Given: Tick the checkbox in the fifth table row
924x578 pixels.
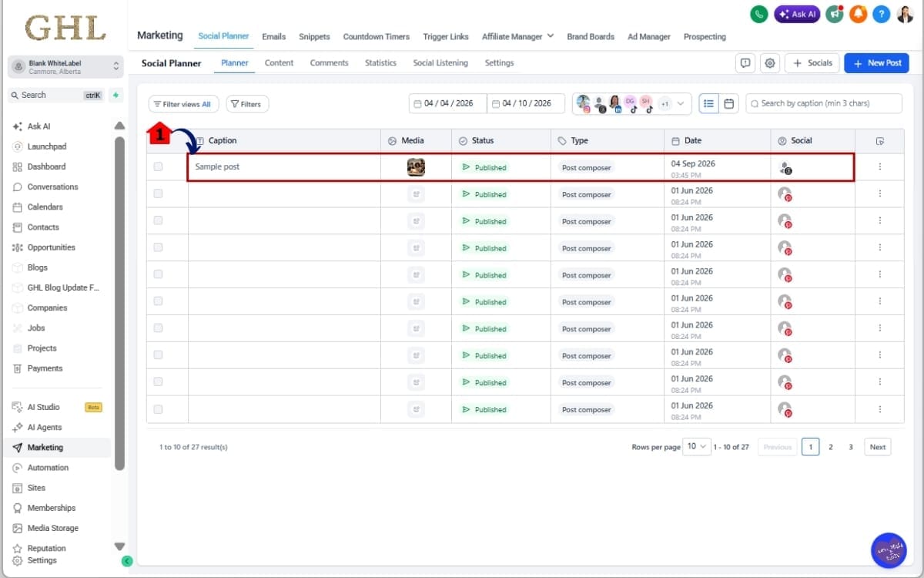Looking at the screenshot, I should click(x=158, y=274).
